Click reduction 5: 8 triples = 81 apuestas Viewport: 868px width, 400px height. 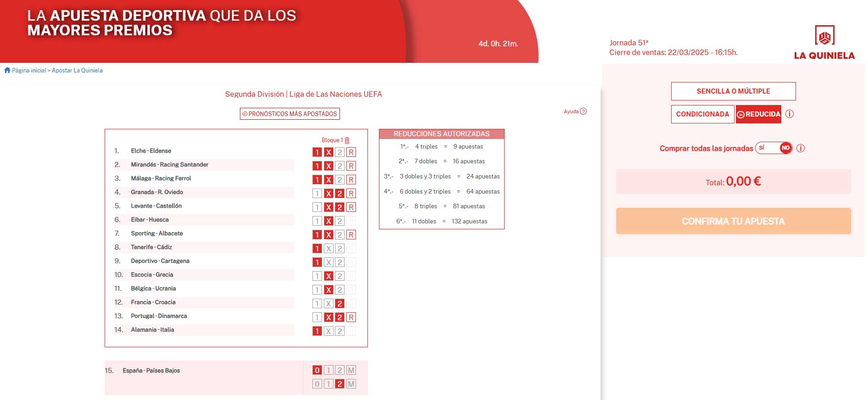tap(441, 206)
